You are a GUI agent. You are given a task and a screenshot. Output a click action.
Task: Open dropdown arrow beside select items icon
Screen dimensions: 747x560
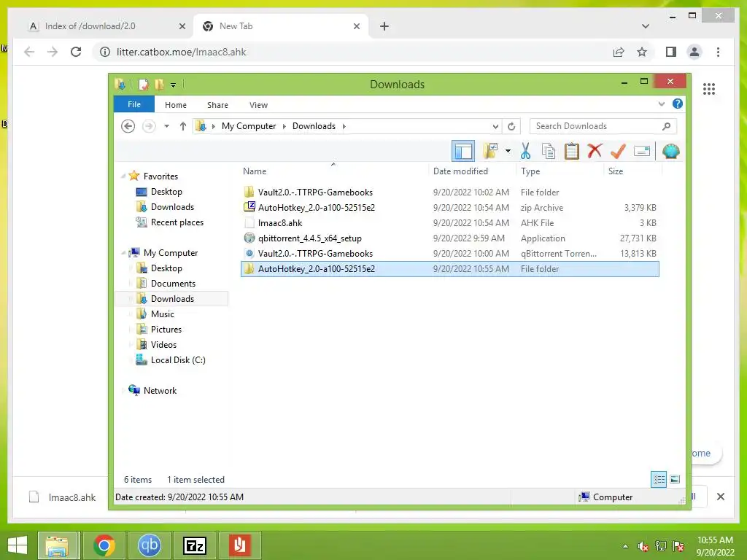(508, 152)
